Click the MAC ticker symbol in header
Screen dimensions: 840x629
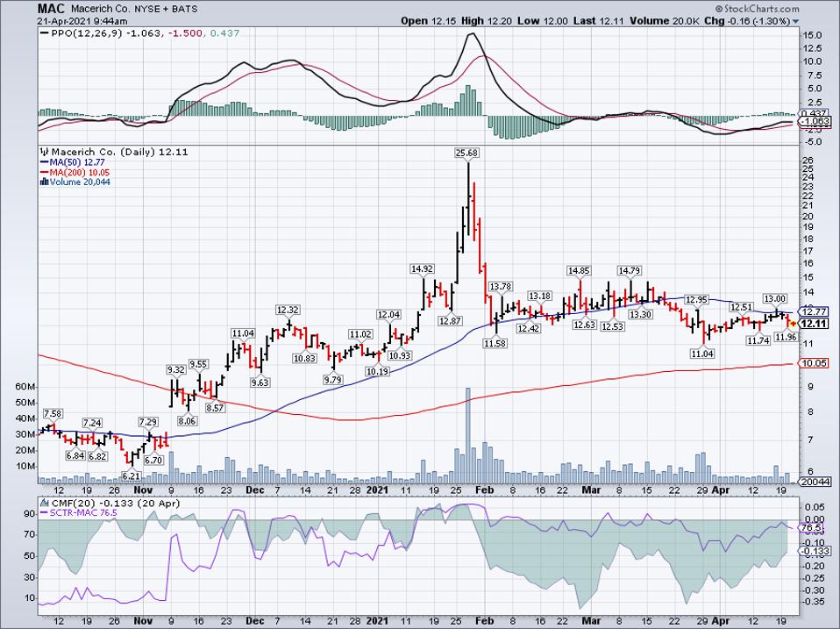click(52, 9)
